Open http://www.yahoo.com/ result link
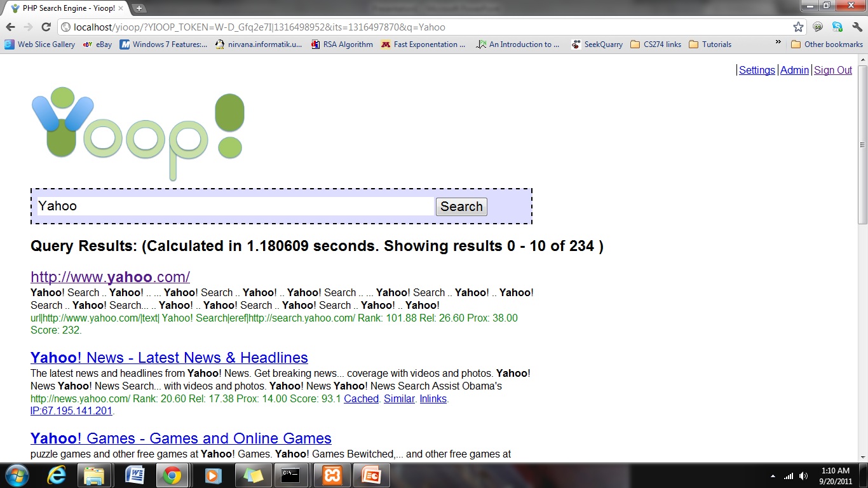Screen dimensions: 868x488 [110, 277]
